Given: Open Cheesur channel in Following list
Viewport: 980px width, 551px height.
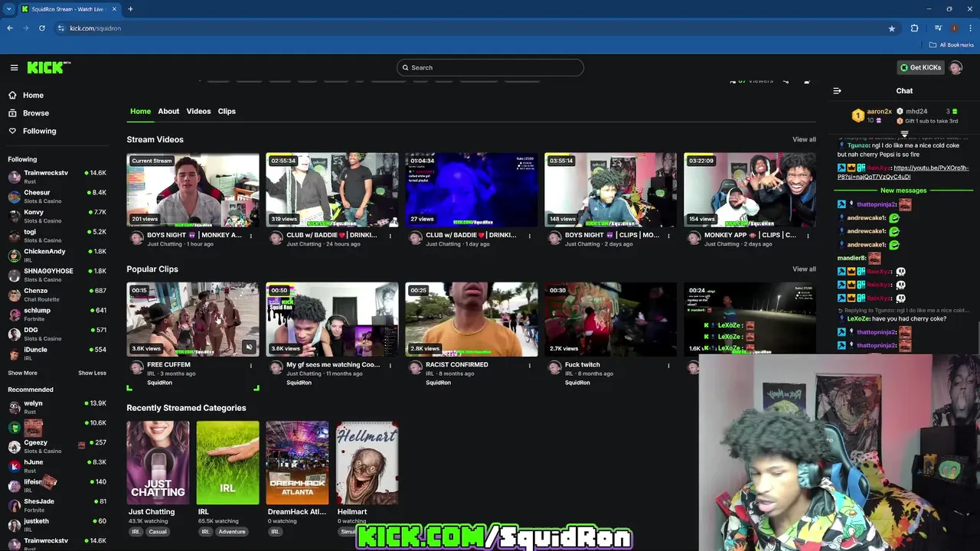Looking at the screenshot, I should coord(57,197).
